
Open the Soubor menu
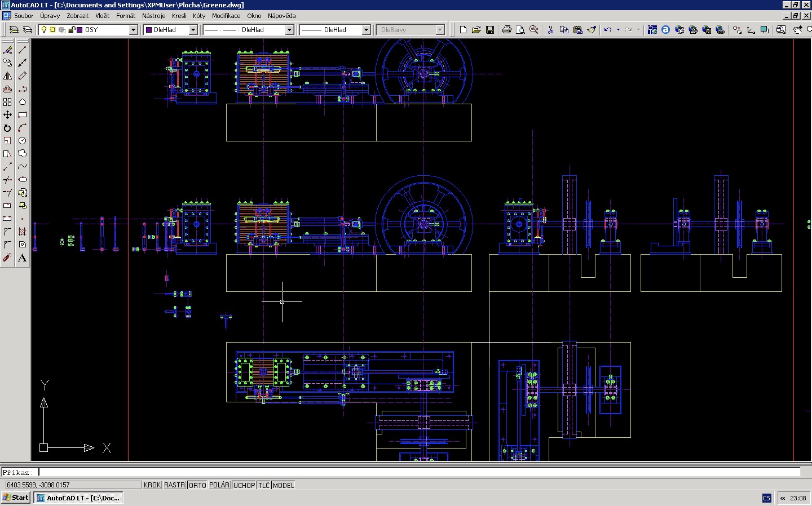coord(24,16)
